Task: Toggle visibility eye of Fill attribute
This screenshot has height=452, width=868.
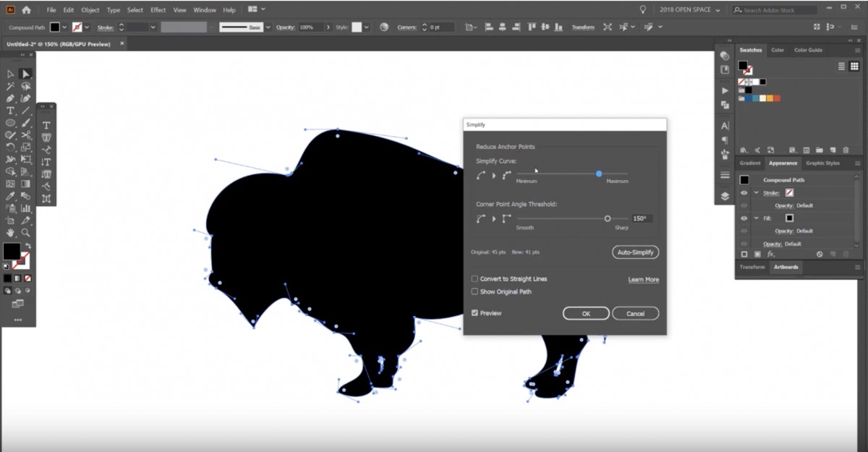Action: click(744, 218)
